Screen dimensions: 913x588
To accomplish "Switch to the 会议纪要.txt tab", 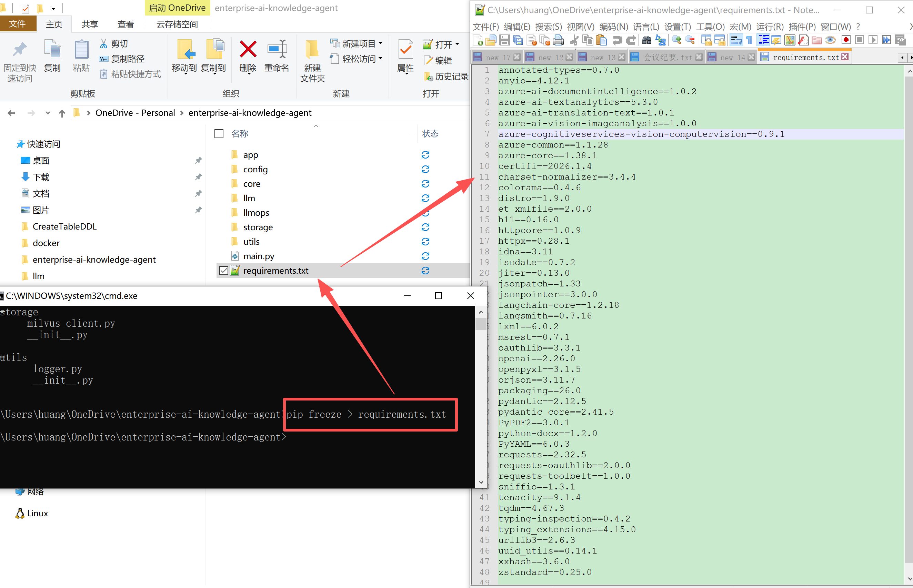I will point(668,57).
